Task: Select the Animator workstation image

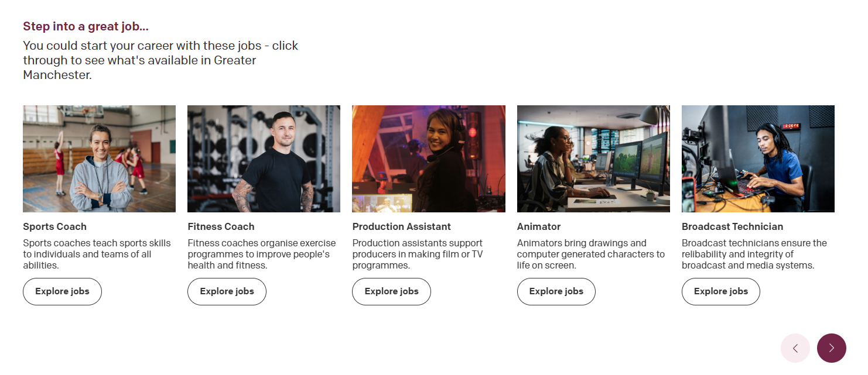Action: tap(593, 159)
